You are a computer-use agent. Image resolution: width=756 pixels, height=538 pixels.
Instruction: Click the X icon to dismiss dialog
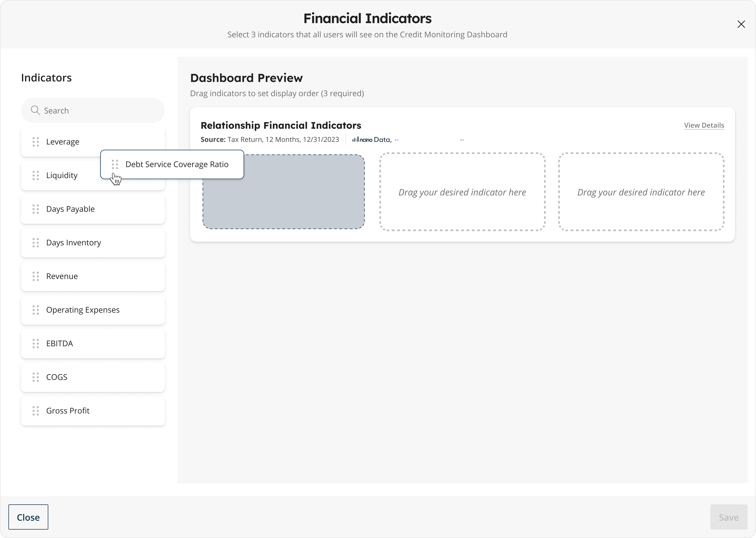pos(741,24)
